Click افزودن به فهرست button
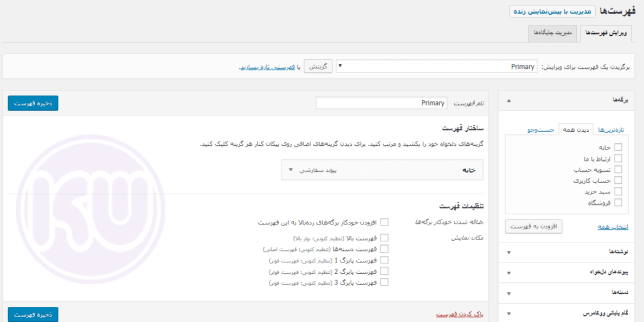This screenshot has width=644, height=322. 533,226
